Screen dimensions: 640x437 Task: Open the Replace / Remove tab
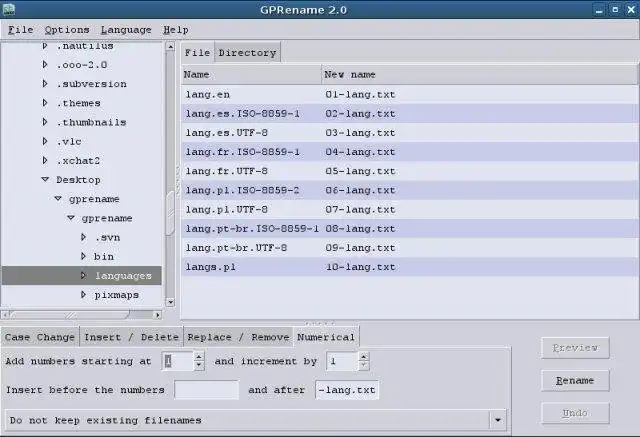[x=238, y=337]
